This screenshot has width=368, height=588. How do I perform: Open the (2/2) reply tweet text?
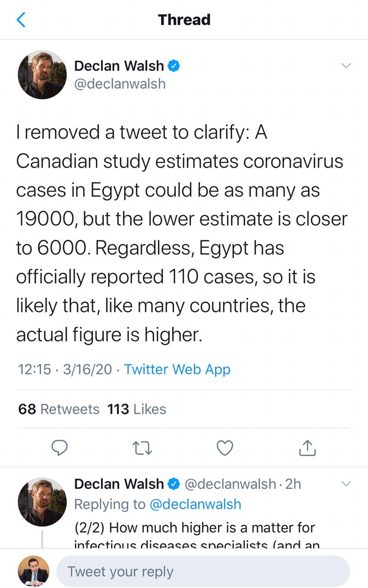(x=195, y=527)
